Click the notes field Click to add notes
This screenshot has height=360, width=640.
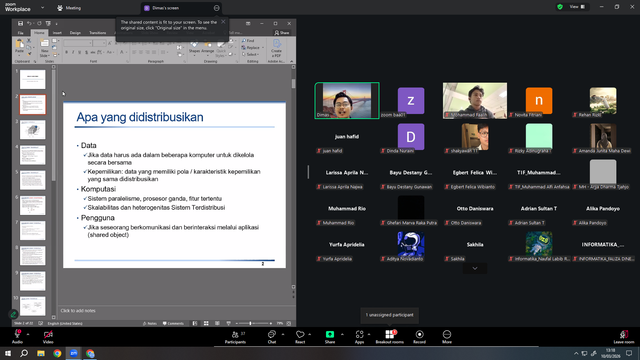click(78, 311)
